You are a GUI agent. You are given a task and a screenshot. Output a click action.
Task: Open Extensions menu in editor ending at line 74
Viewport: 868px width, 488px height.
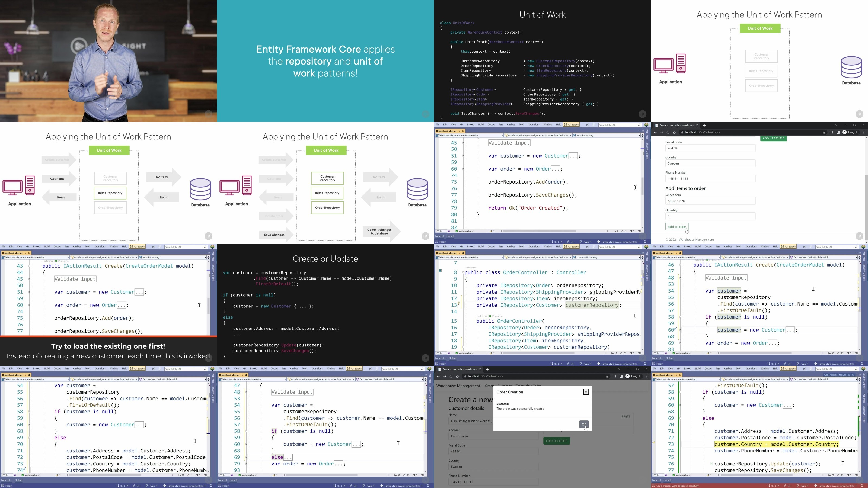(100, 368)
